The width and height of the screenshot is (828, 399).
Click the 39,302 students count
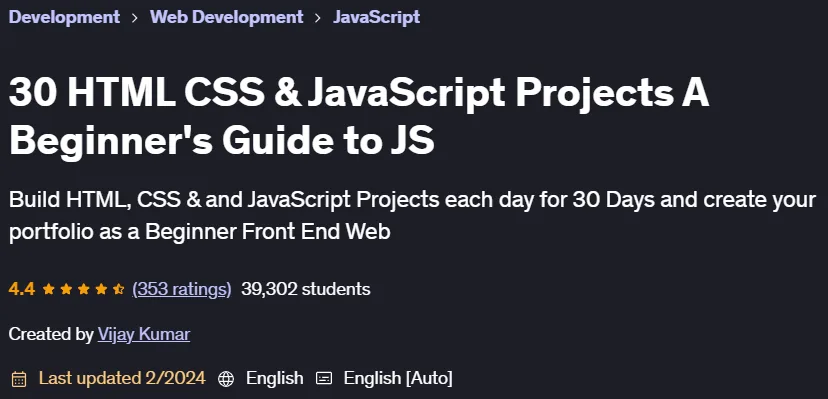point(306,289)
